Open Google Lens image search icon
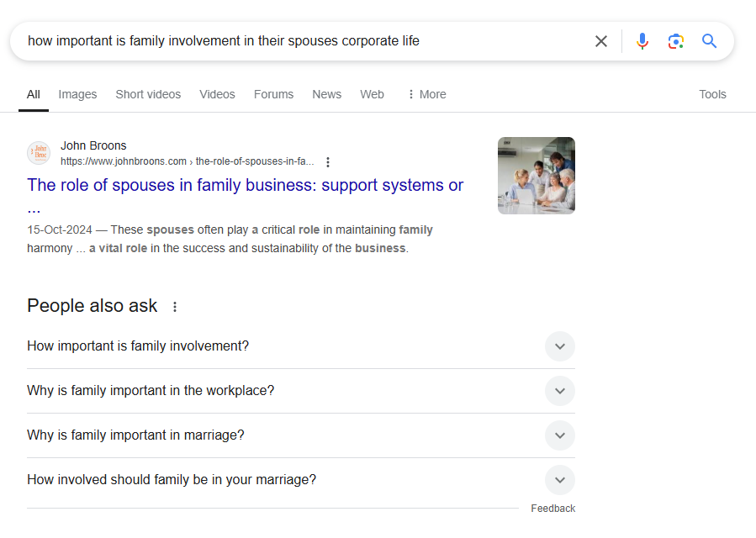Screen dimensions: 756x538 pos(676,41)
